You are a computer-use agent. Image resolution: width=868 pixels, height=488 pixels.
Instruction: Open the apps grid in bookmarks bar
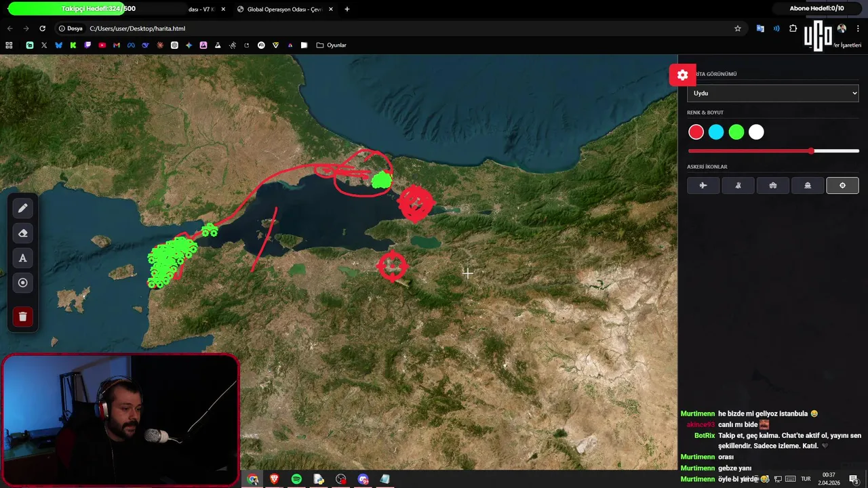[x=9, y=45]
